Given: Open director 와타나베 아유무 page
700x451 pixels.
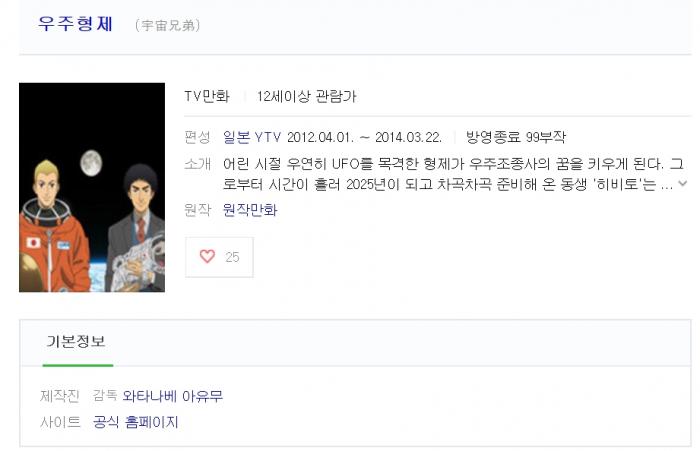Looking at the screenshot, I should tap(172, 396).
